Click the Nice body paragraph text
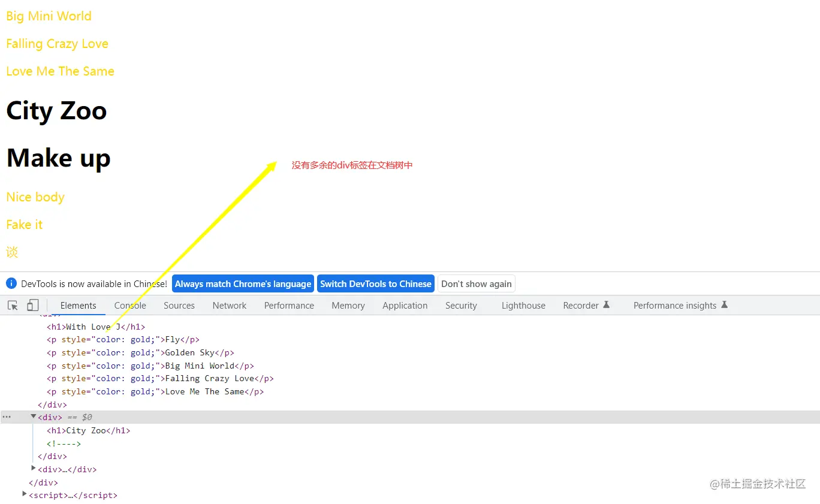The width and height of the screenshot is (820, 504). click(x=35, y=197)
